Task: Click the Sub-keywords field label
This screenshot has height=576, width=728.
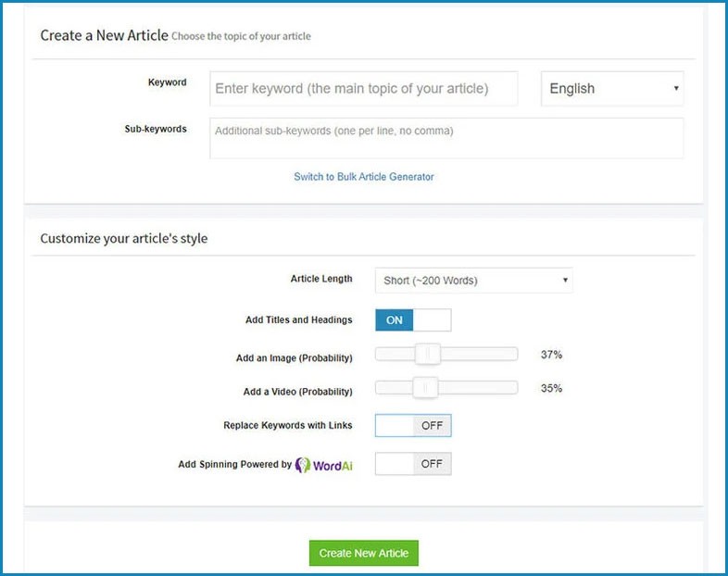Action: point(156,129)
